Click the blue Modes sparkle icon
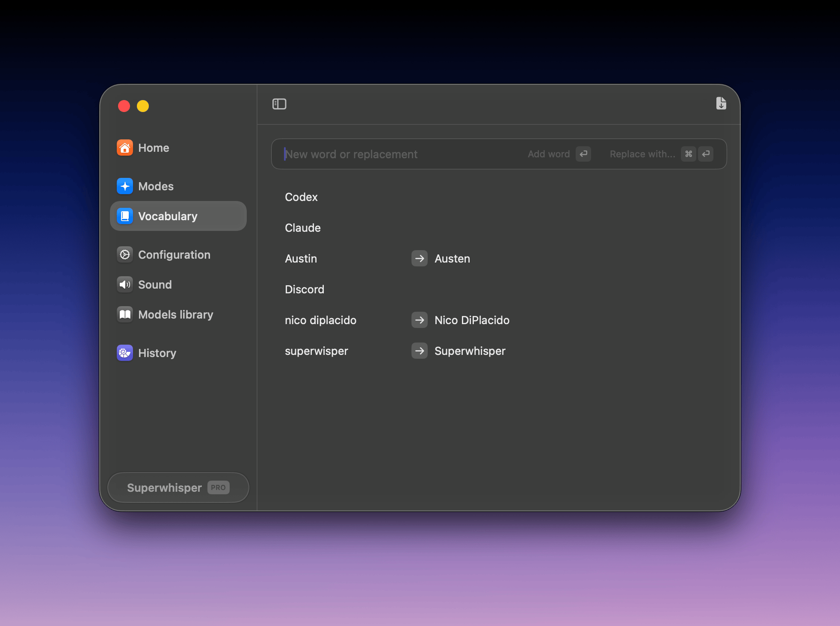 pos(125,186)
